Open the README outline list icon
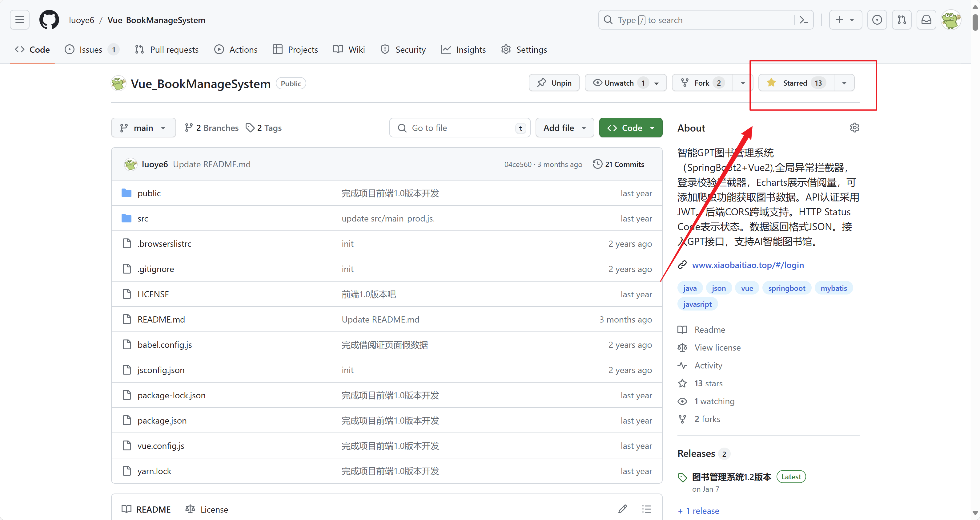The height and width of the screenshot is (520, 980). click(646, 509)
